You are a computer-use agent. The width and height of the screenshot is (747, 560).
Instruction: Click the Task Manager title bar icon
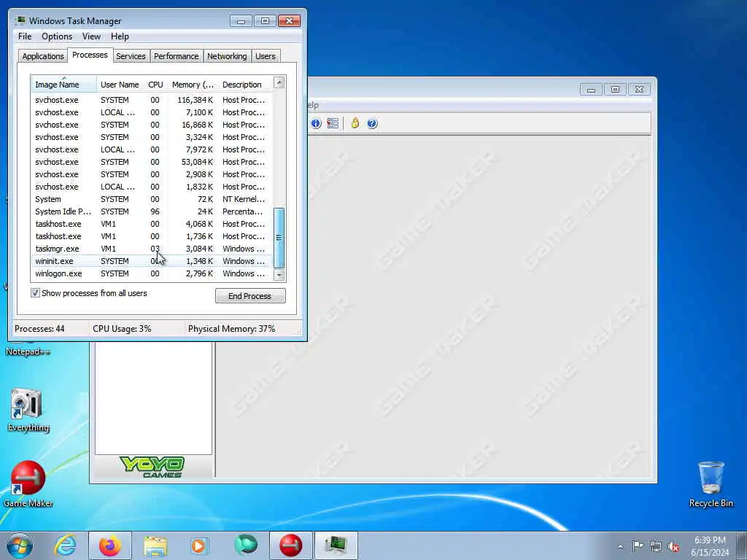(x=20, y=20)
